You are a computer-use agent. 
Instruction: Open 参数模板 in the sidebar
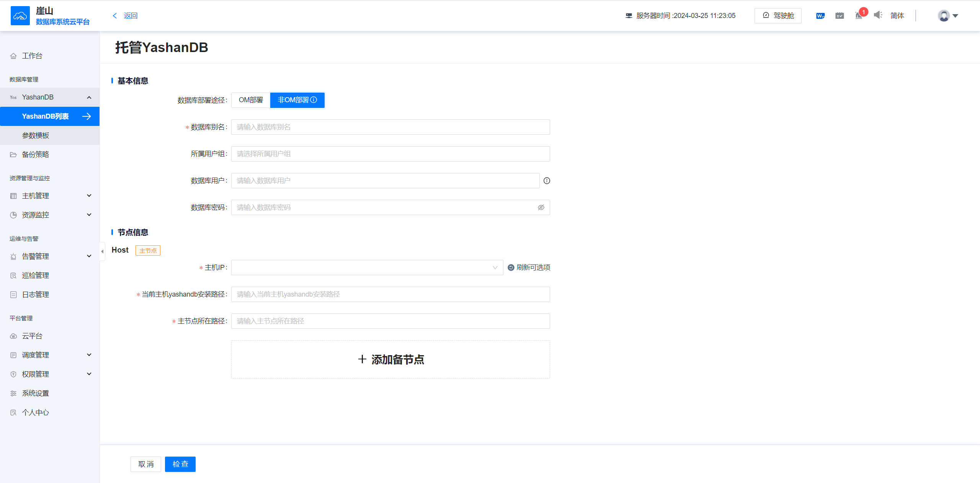36,135
